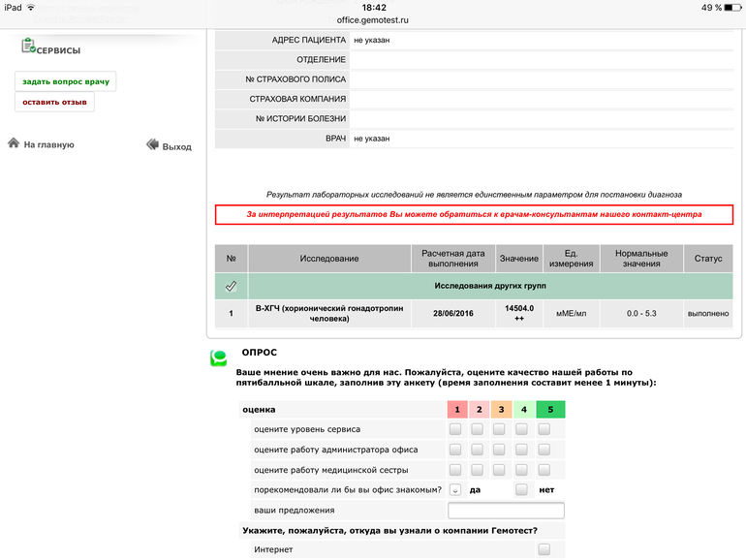Click the green rating 5 header cell
Screen dimensions: 746x560
[549, 409]
